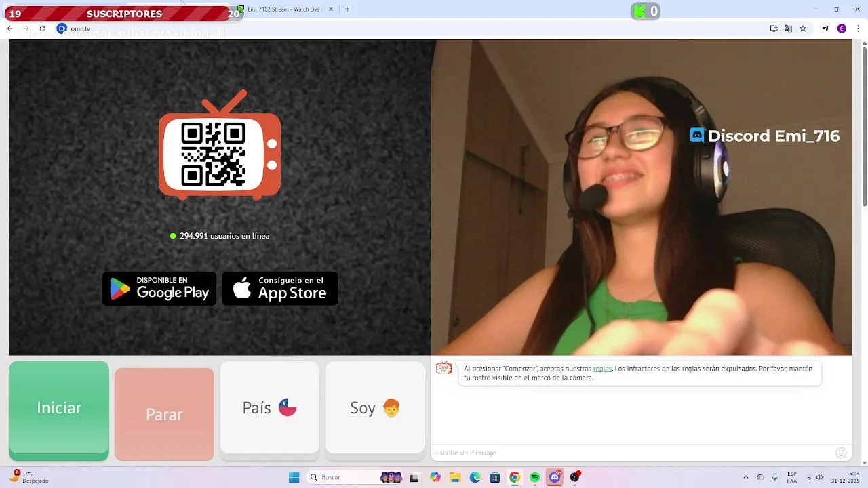Reload the ome.tv page
This screenshot has width=868, height=488.
(x=42, y=28)
